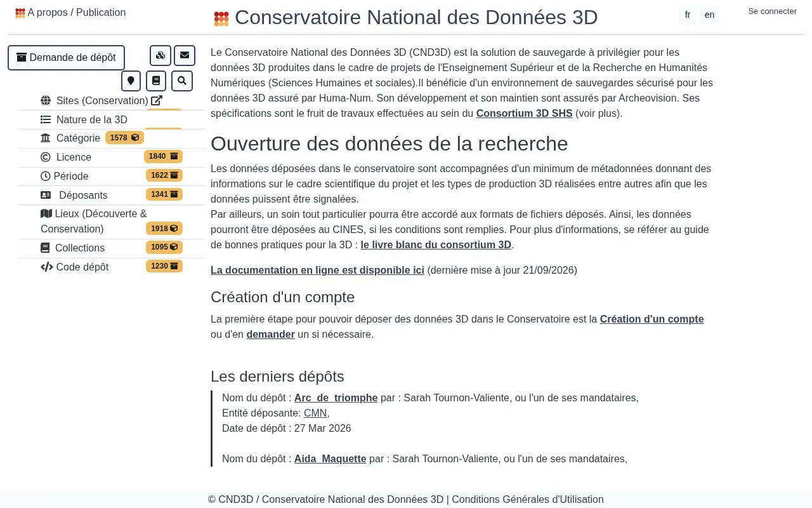Click the envelope contact icon button
Image resolution: width=812 pixels, height=508 pixels.
[x=185, y=55]
